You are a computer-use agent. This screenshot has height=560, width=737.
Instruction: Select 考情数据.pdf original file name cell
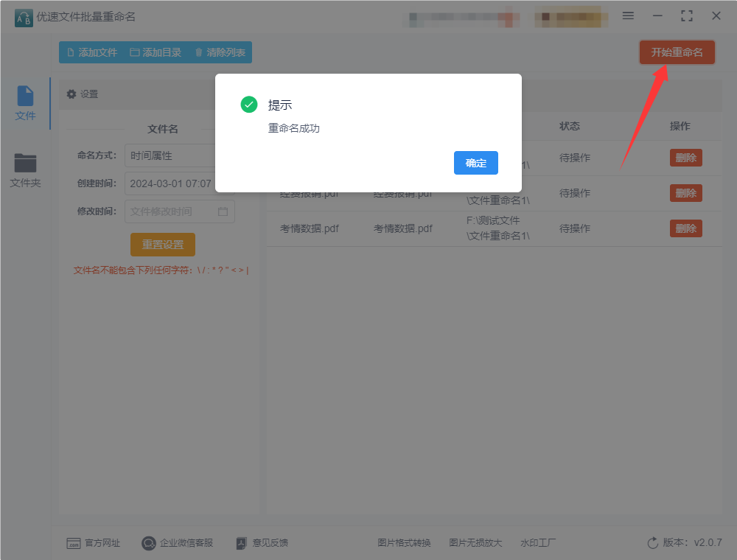pos(310,229)
